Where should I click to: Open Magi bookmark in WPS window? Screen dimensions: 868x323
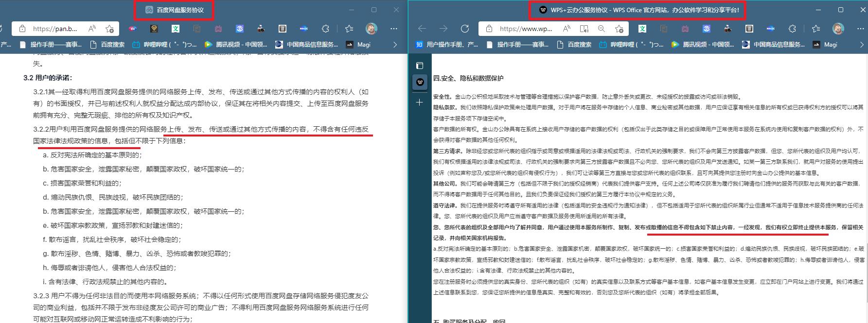coord(824,44)
